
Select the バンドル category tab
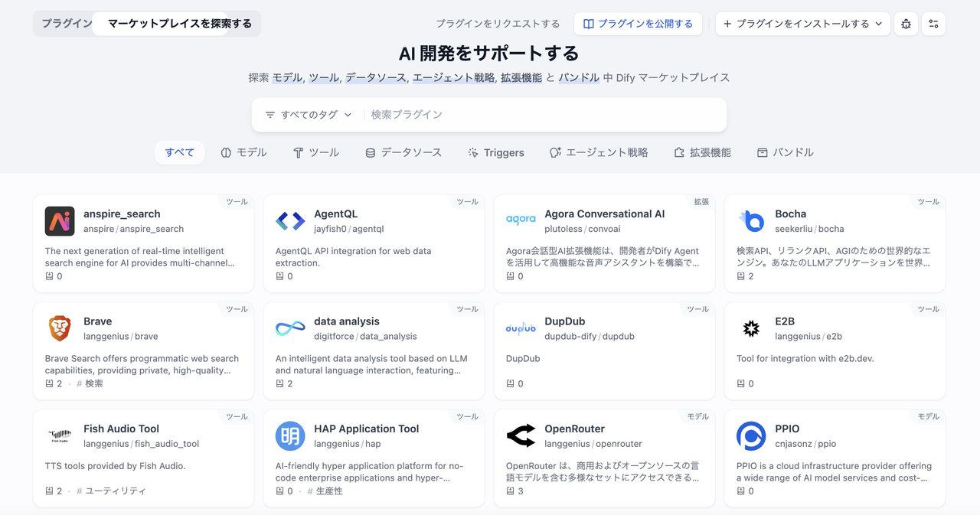tap(785, 152)
